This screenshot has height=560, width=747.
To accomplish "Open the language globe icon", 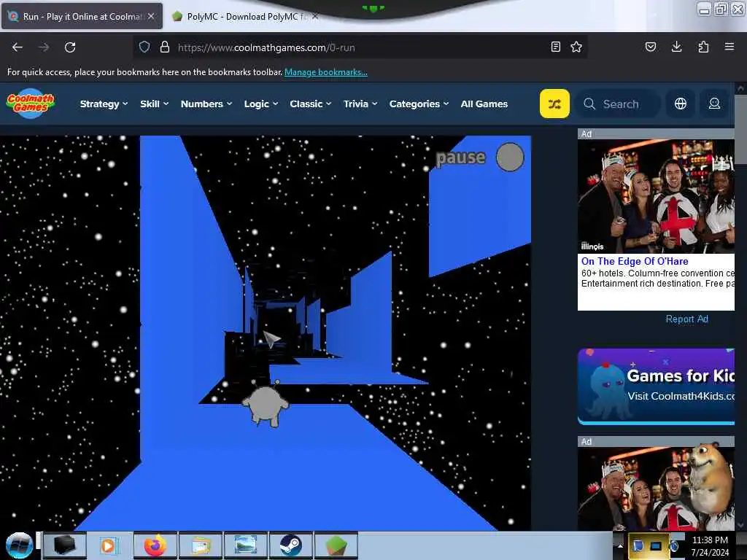I will coord(681,104).
